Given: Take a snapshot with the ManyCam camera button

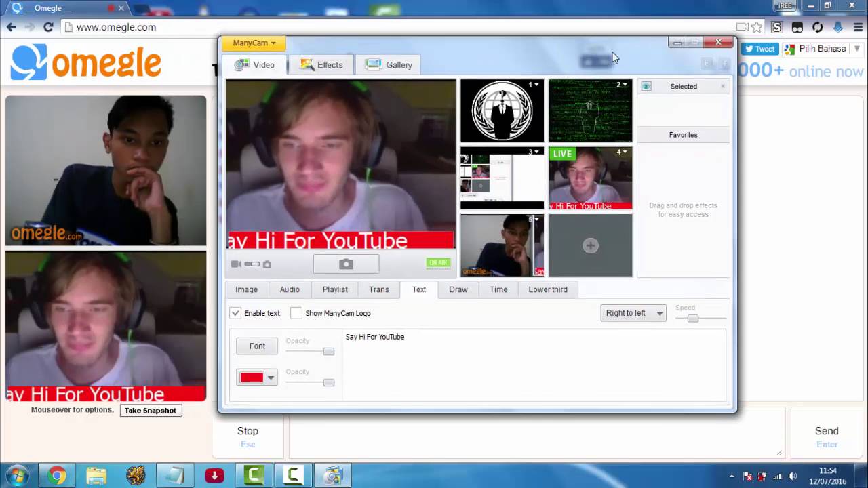Looking at the screenshot, I should [x=346, y=264].
